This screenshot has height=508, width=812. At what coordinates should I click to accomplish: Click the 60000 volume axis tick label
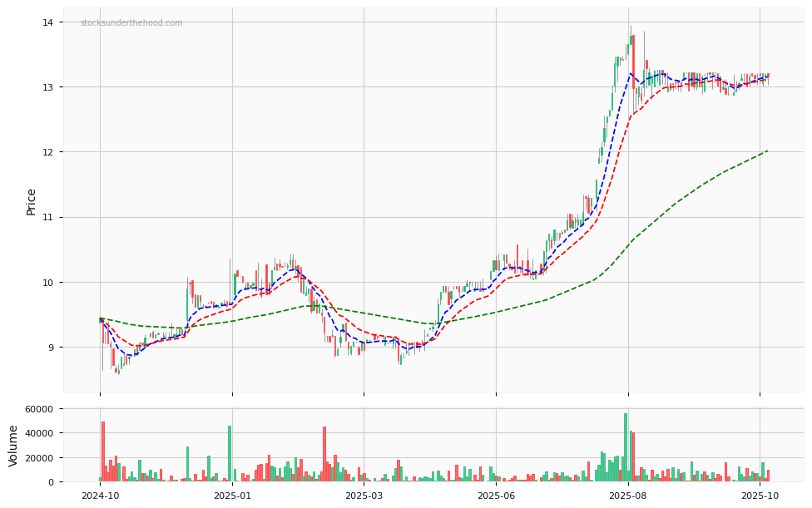pyautogui.click(x=40, y=409)
